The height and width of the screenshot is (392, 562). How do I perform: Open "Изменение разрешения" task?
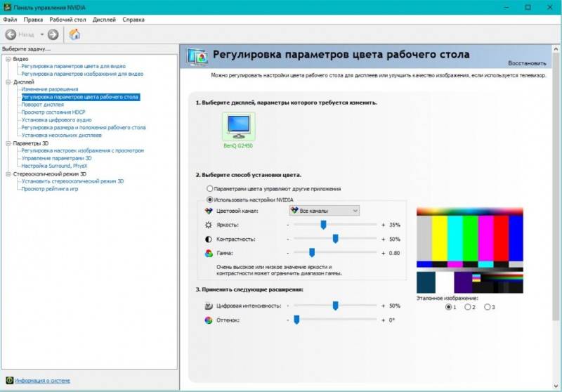tap(50, 89)
